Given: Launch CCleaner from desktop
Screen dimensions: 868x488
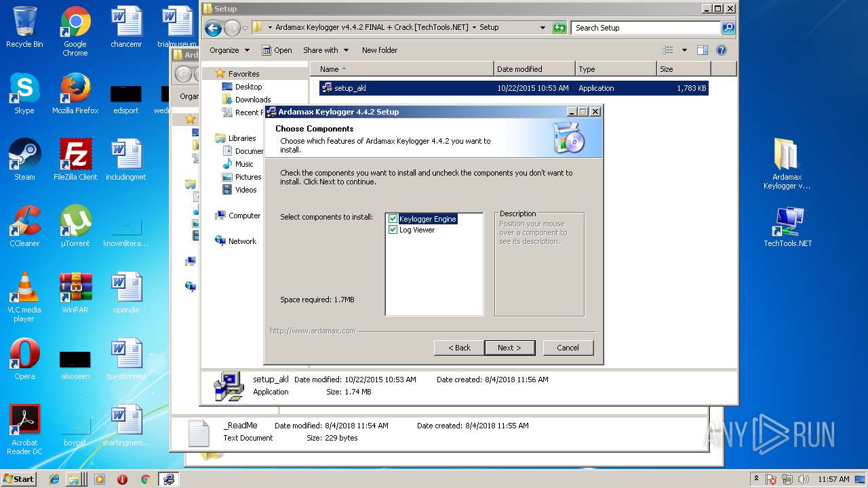Looking at the screenshot, I should [x=24, y=226].
